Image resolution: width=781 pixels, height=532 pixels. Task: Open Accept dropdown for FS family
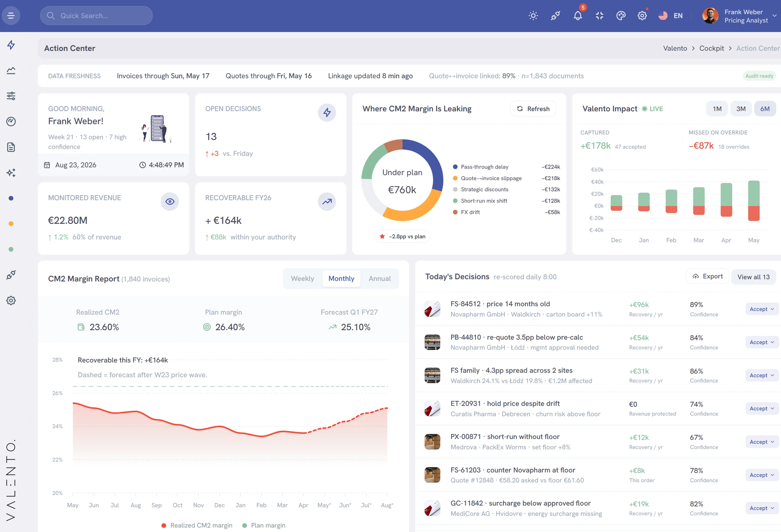(x=761, y=376)
